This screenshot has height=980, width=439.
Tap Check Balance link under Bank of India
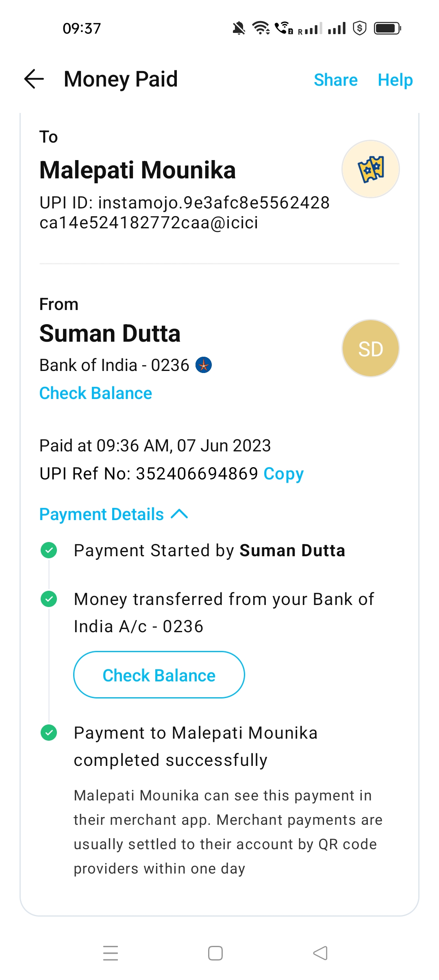point(96,393)
